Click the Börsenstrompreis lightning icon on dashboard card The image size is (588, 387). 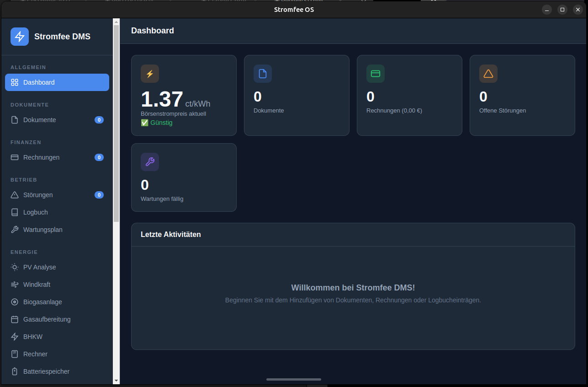tap(150, 74)
